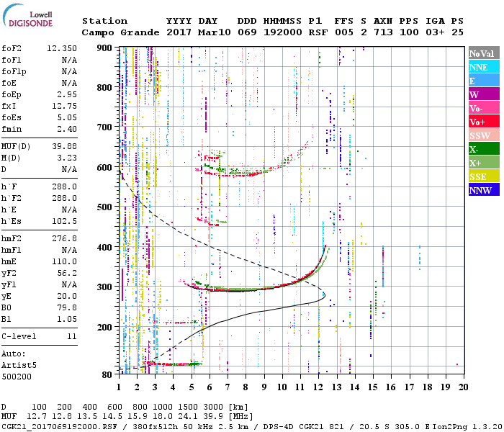Select the 900 km altitude axis label
Screen dimensions: 504x432
click(105, 48)
